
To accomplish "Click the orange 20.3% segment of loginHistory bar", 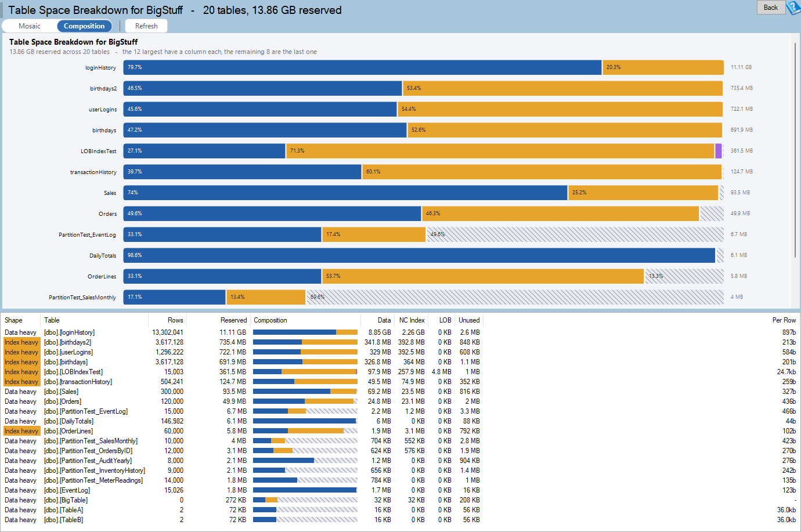I will pos(663,67).
